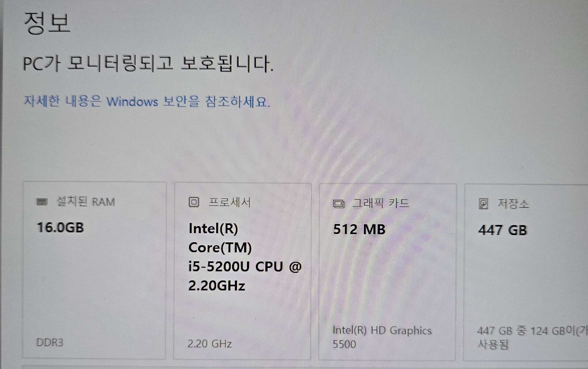Click the 16.0GB RAM value
This screenshot has height=369, width=588.
coord(60,228)
